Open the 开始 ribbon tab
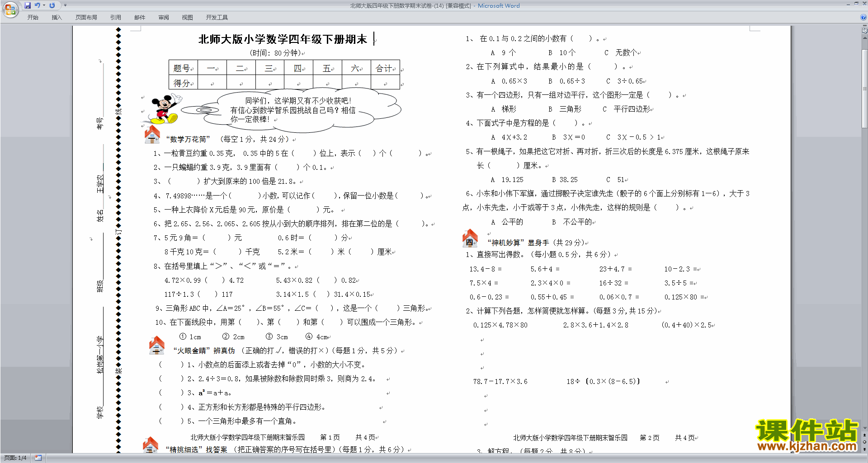 33,18
